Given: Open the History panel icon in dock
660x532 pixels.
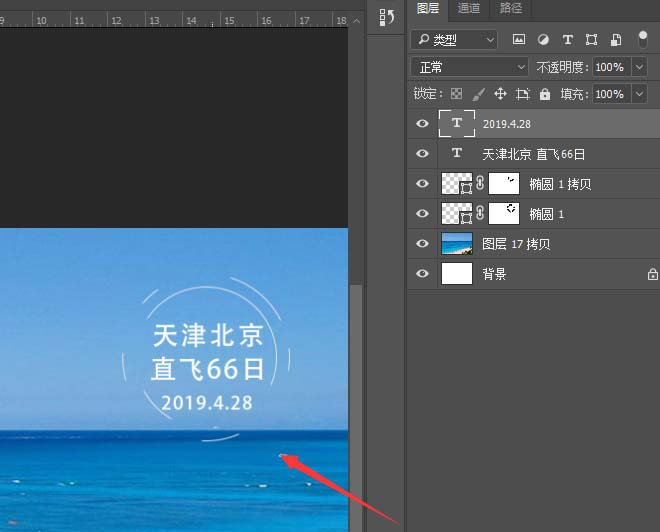Looking at the screenshot, I should (x=386, y=18).
